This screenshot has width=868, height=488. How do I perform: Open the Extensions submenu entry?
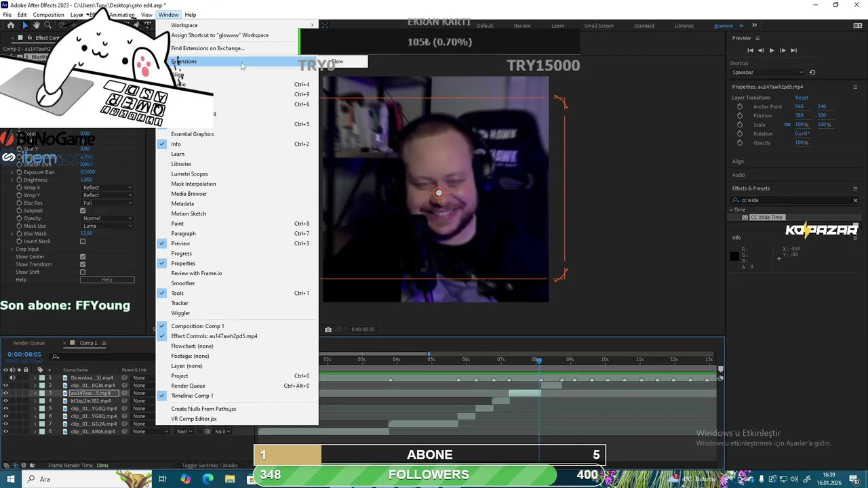point(237,62)
